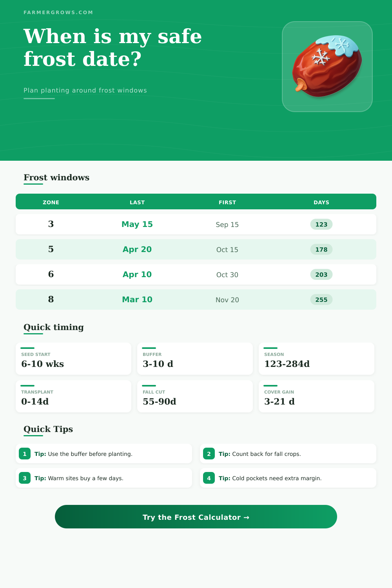The width and height of the screenshot is (392, 588).
Task: Select the Sep 15 first frost cell
Action: click(x=227, y=225)
